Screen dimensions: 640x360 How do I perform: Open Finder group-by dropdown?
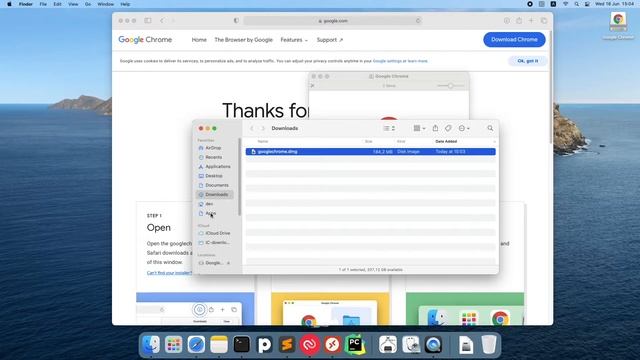[419, 128]
